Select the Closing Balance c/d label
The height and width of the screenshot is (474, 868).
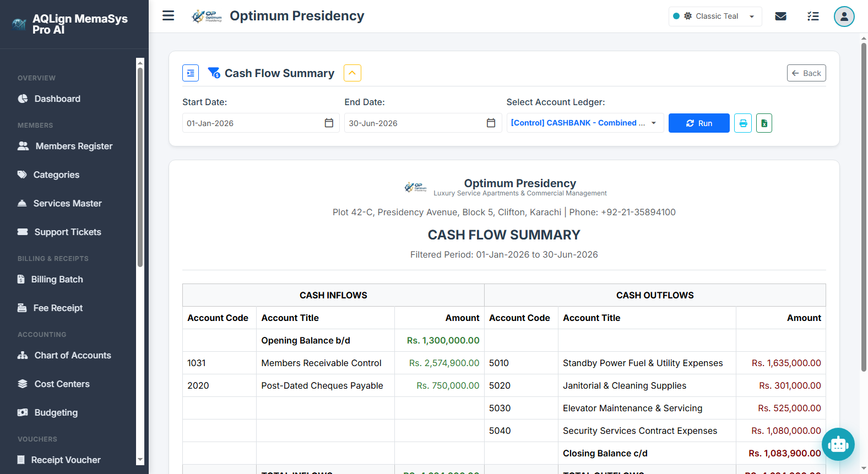pyautogui.click(x=605, y=454)
